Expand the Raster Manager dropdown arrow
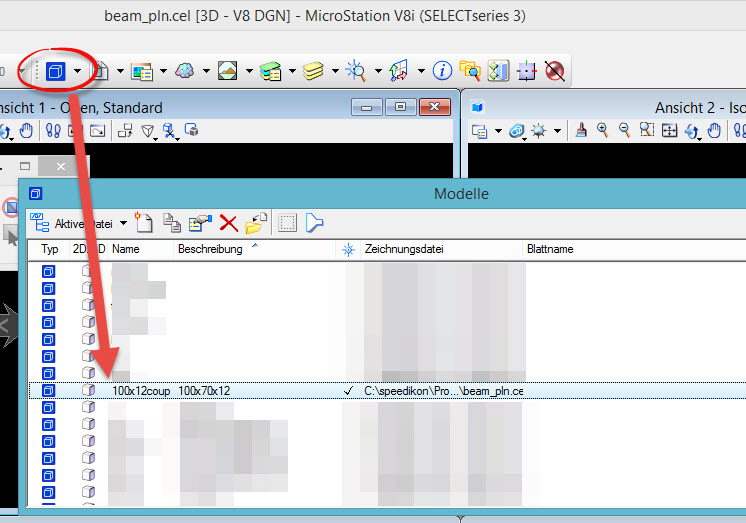The width and height of the screenshot is (746, 523). point(163,71)
